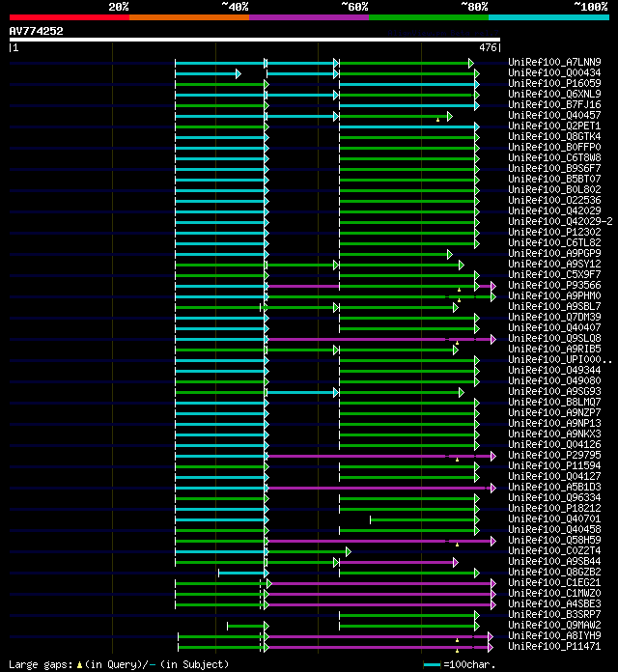
Task: Open the UniRef100_A9SY12 label
Action: (x=554, y=264)
